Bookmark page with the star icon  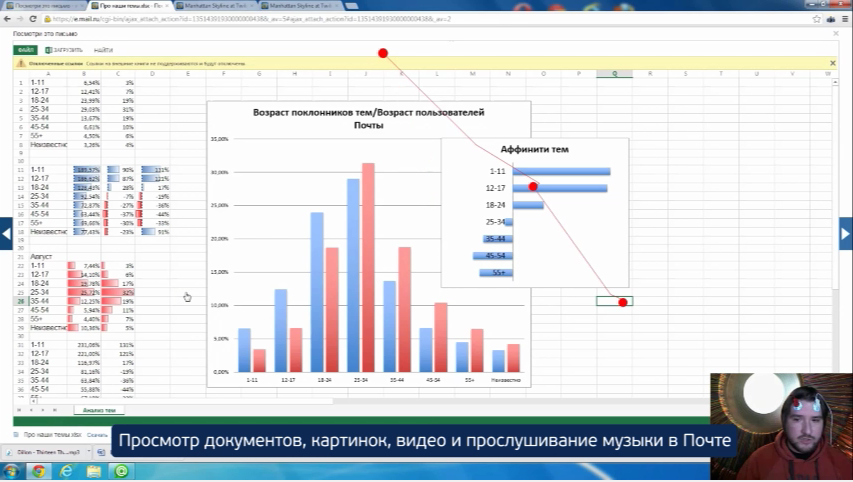[x=817, y=18]
